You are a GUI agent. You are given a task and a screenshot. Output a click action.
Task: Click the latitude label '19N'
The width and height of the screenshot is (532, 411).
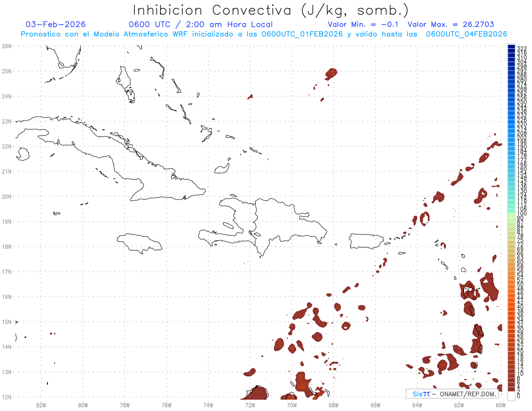coord(7,221)
